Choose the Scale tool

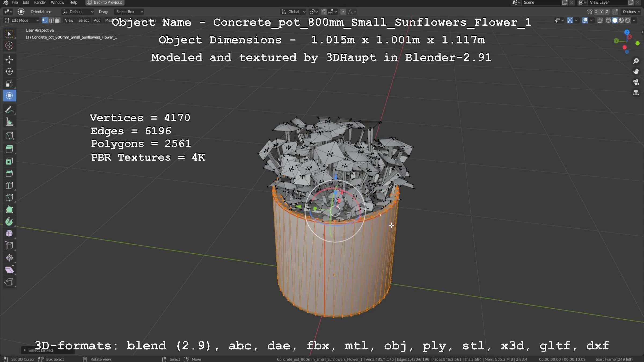[9, 84]
